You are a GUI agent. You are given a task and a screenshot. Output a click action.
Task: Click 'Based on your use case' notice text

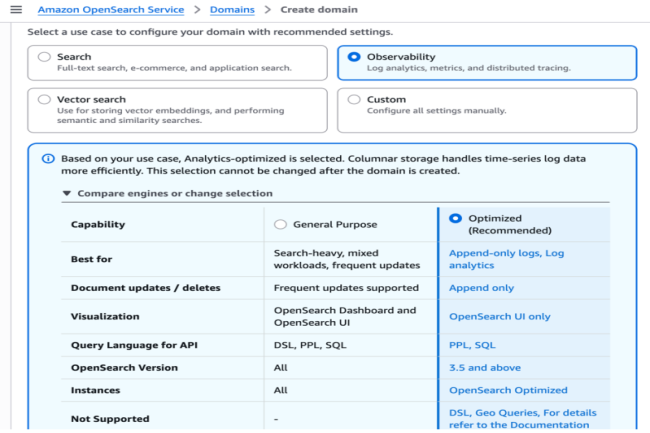click(x=323, y=165)
